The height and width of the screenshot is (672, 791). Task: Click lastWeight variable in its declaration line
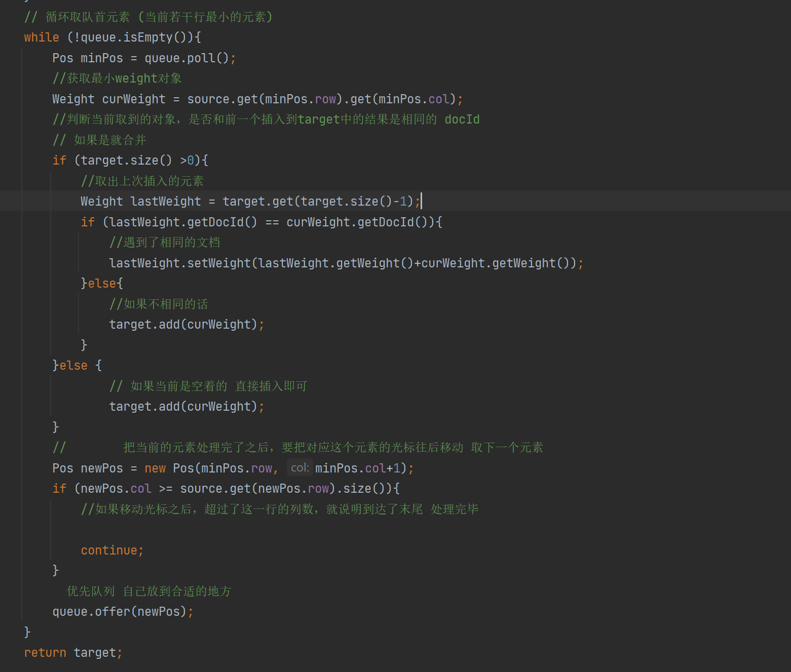(166, 202)
